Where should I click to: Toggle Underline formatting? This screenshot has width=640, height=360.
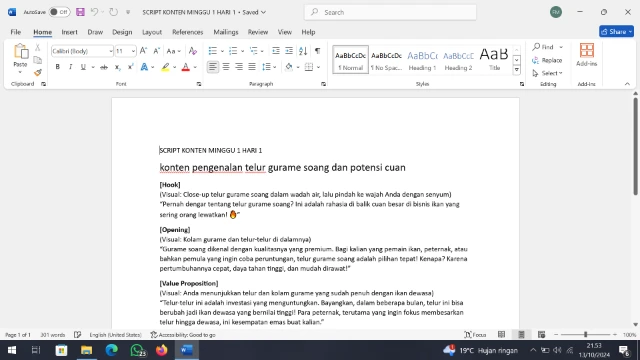point(83,67)
